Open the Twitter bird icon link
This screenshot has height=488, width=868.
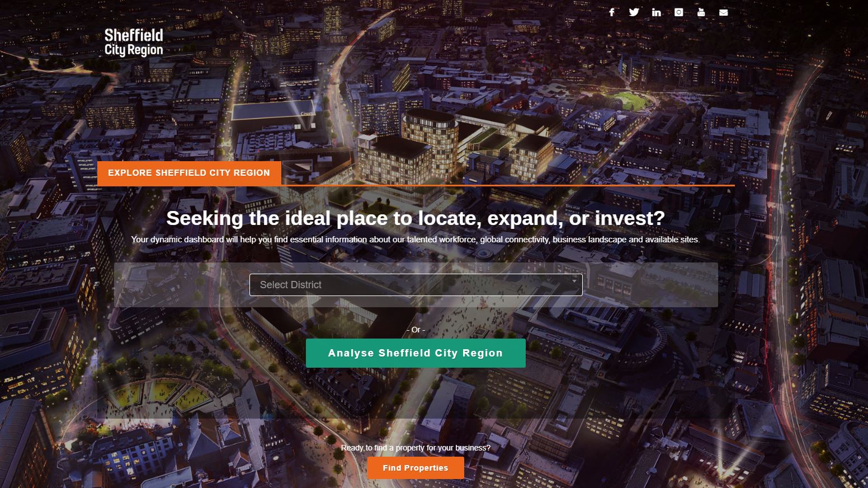click(x=634, y=12)
